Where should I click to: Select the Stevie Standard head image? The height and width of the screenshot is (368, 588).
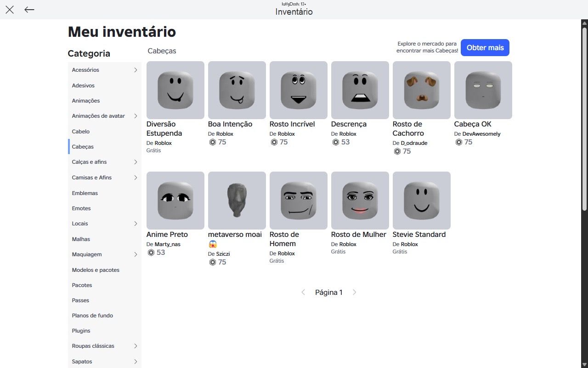(x=422, y=201)
